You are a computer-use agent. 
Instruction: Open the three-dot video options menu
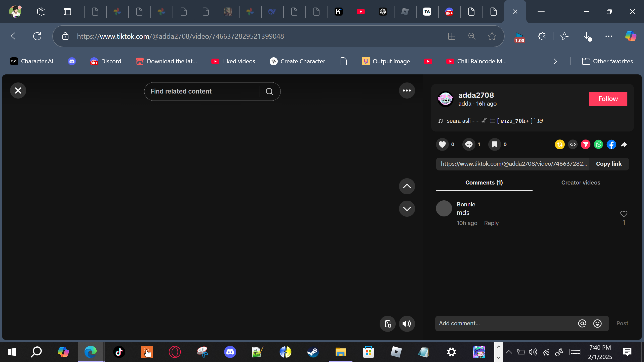point(407,90)
